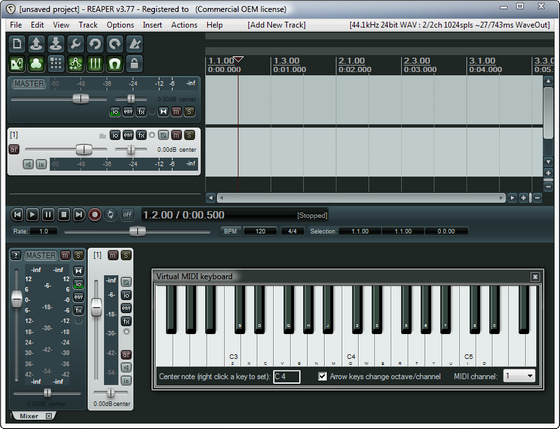Open master track envelope button in track panel
This screenshot has height=429, width=560.
tap(128, 112)
